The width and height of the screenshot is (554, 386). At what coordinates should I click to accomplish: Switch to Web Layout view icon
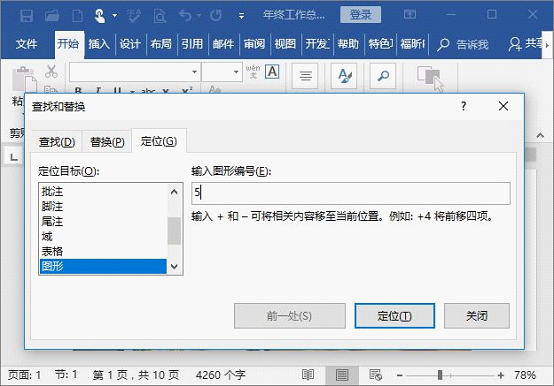tap(375, 375)
